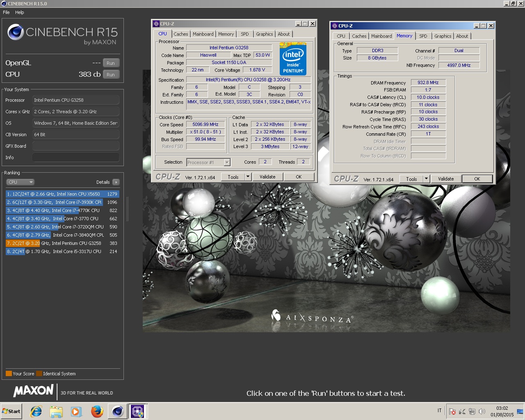This screenshot has height=420, width=525.
Task: Click the MAXON logo at bottom left
Action: (34, 391)
